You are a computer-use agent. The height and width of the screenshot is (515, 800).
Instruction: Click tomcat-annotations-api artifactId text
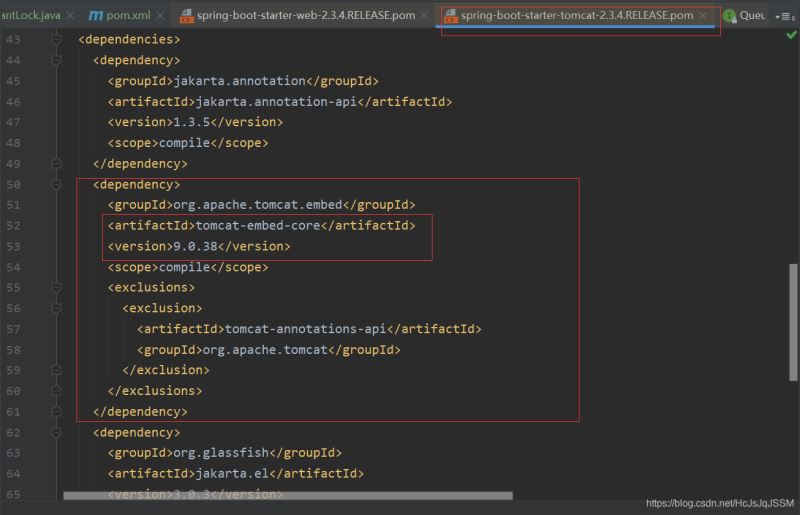tap(306, 329)
